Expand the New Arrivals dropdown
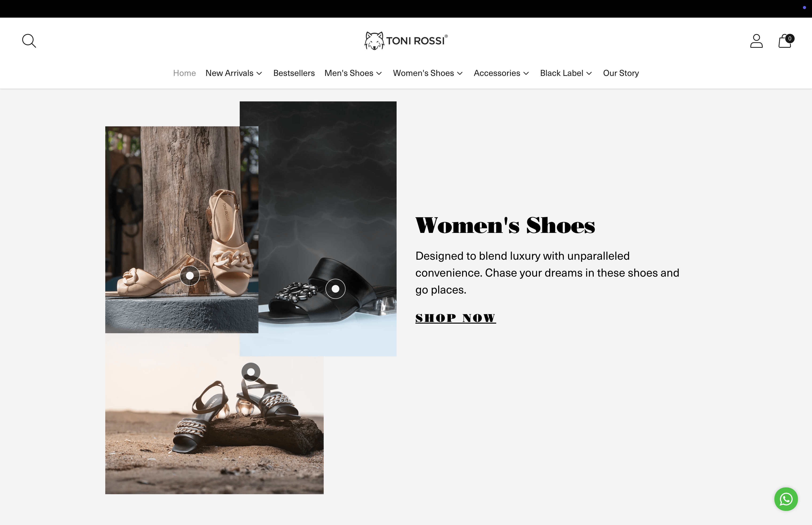The width and height of the screenshot is (812, 525). pos(234,73)
